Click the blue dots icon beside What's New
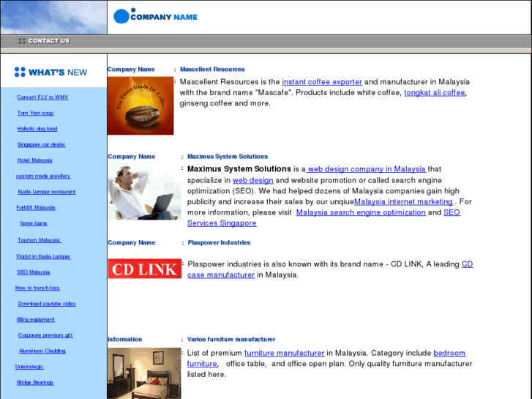The image size is (532, 399). 20,72
